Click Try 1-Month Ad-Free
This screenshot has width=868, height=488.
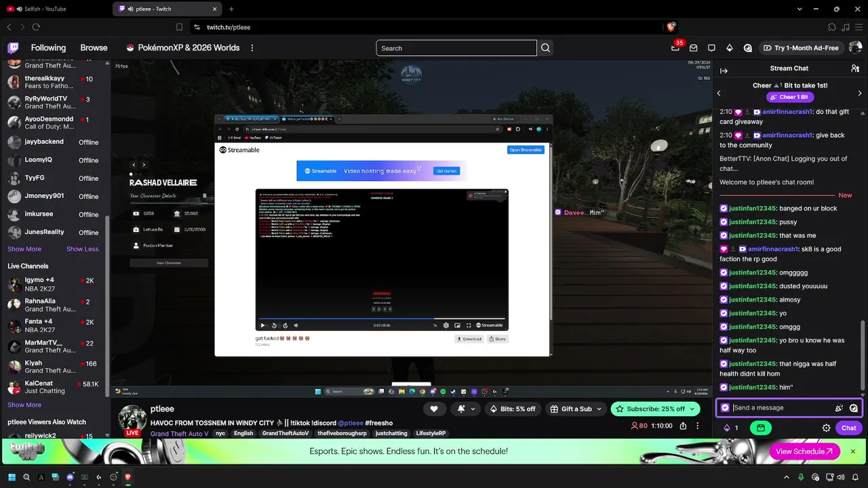click(800, 48)
